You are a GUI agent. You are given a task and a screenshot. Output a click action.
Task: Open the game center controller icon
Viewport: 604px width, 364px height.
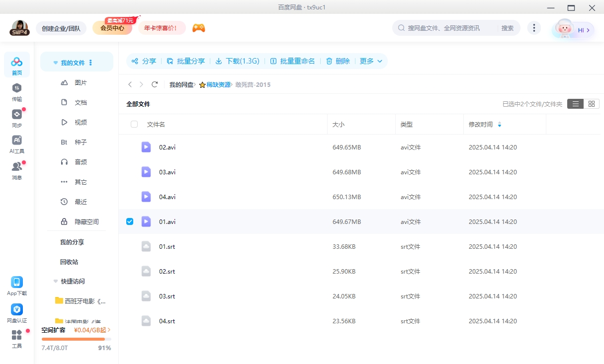pyautogui.click(x=198, y=28)
